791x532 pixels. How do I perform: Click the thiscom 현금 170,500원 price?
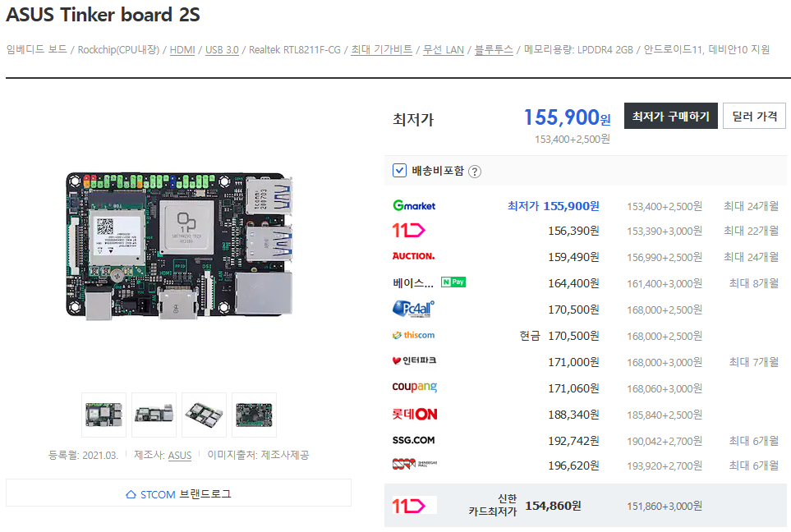tap(559, 336)
